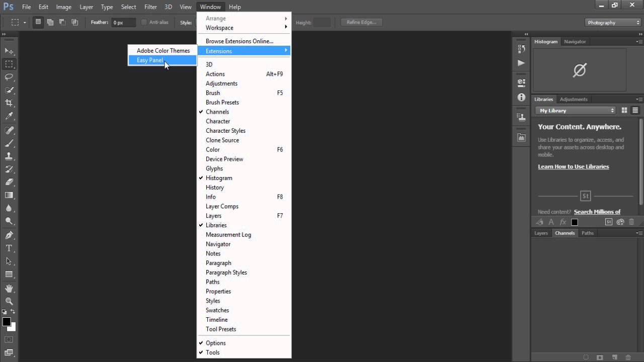Switch to the Navigator tab
The image size is (644, 362).
click(575, 42)
